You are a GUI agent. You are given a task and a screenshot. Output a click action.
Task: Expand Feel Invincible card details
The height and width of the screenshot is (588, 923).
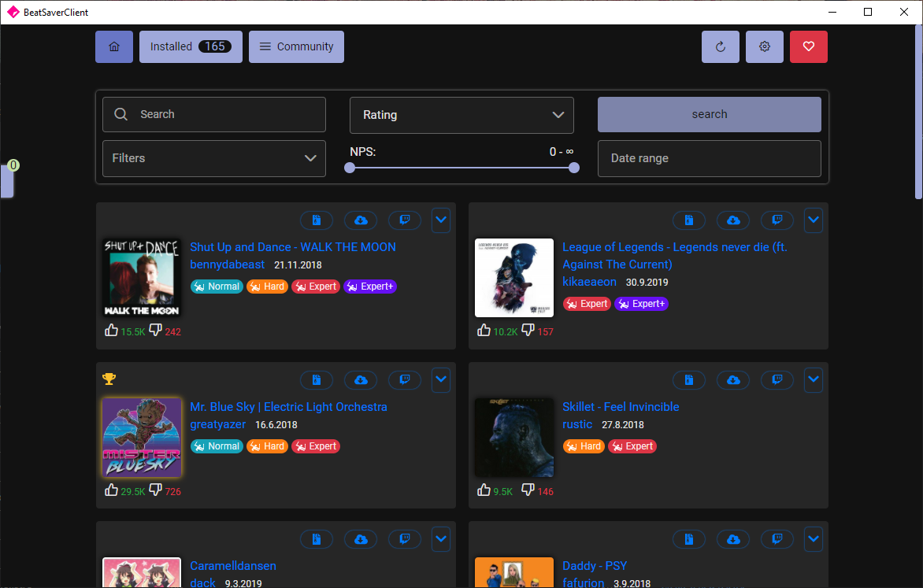coord(814,379)
